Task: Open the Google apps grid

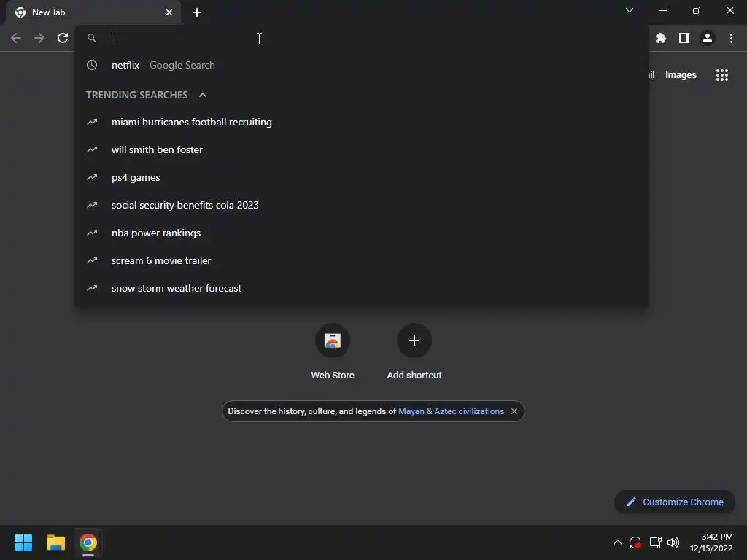Action: pyautogui.click(x=722, y=75)
